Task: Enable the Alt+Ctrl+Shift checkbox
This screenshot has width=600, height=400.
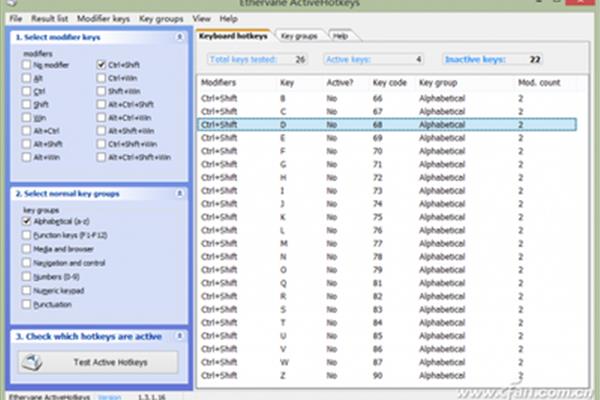Action: click(101, 104)
